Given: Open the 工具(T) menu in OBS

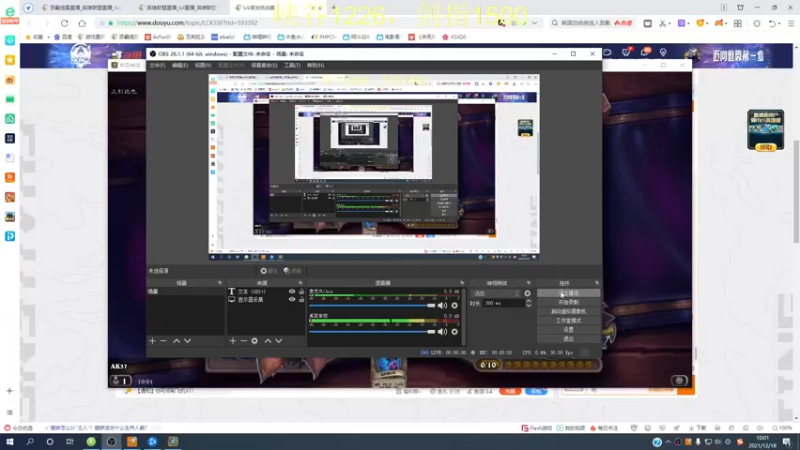Looking at the screenshot, I should click(292, 65).
